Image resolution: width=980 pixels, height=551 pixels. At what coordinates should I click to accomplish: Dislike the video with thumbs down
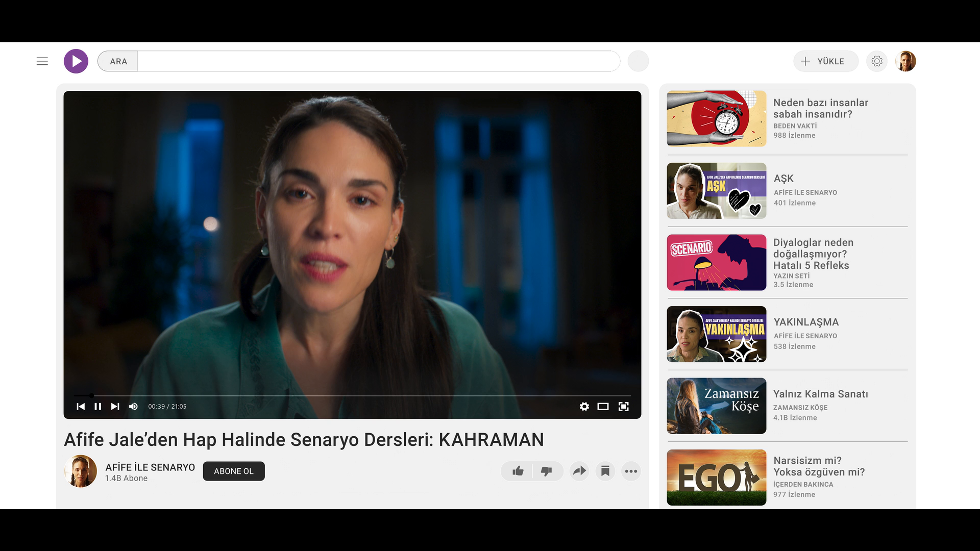547,471
